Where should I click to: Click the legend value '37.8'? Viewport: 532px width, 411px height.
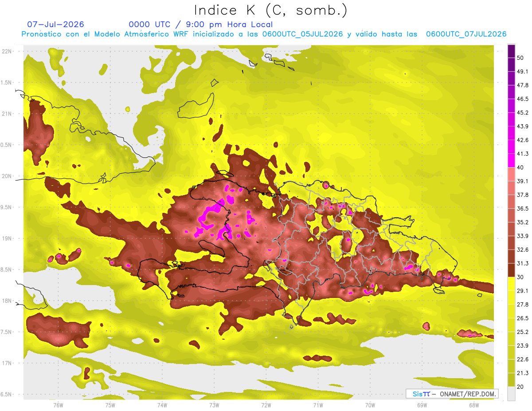(523, 195)
